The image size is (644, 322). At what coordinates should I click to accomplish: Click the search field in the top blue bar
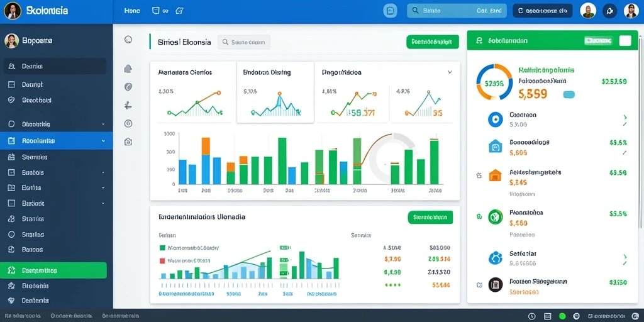[x=457, y=11]
